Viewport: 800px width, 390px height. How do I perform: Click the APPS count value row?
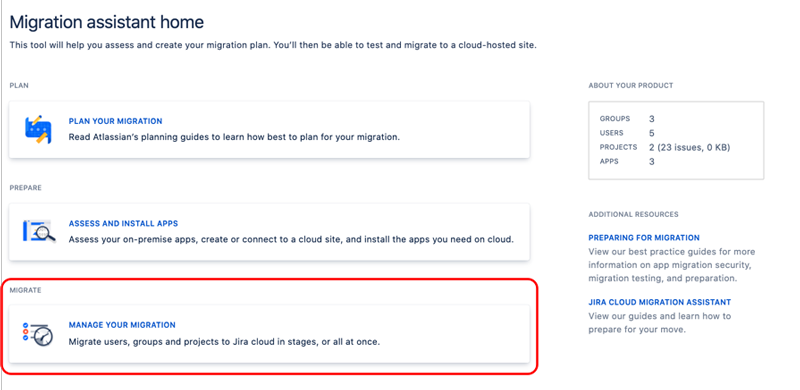coord(627,162)
